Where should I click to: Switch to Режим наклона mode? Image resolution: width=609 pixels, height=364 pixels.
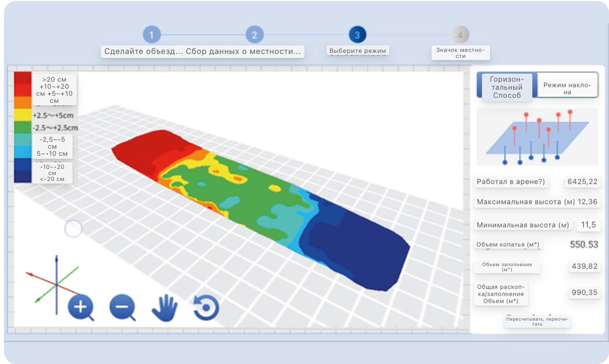(x=567, y=85)
